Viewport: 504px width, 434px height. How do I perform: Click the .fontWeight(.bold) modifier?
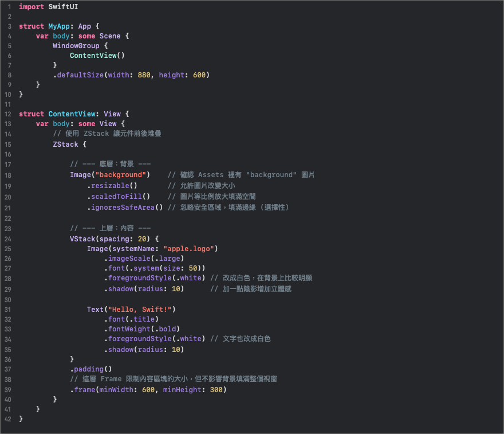[x=142, y=329]
